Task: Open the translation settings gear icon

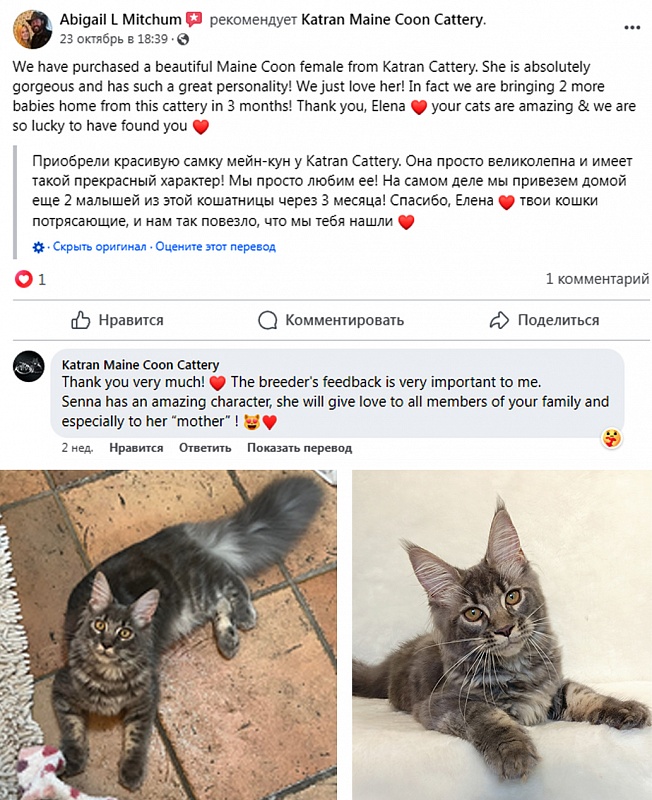Action: coord(38,247)
